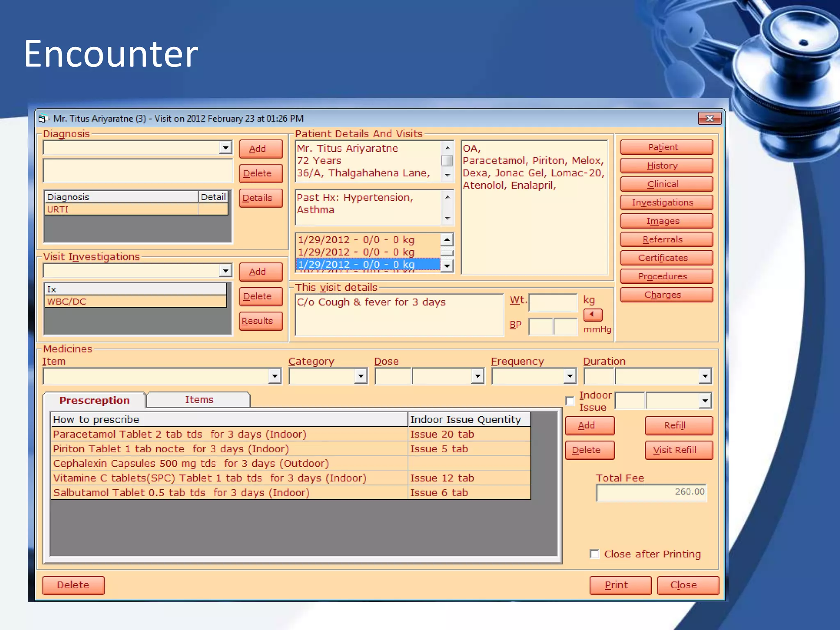The image size is (840, 630).
Task: Click the window icon in the title bar
Action: [x=43, y=119]
